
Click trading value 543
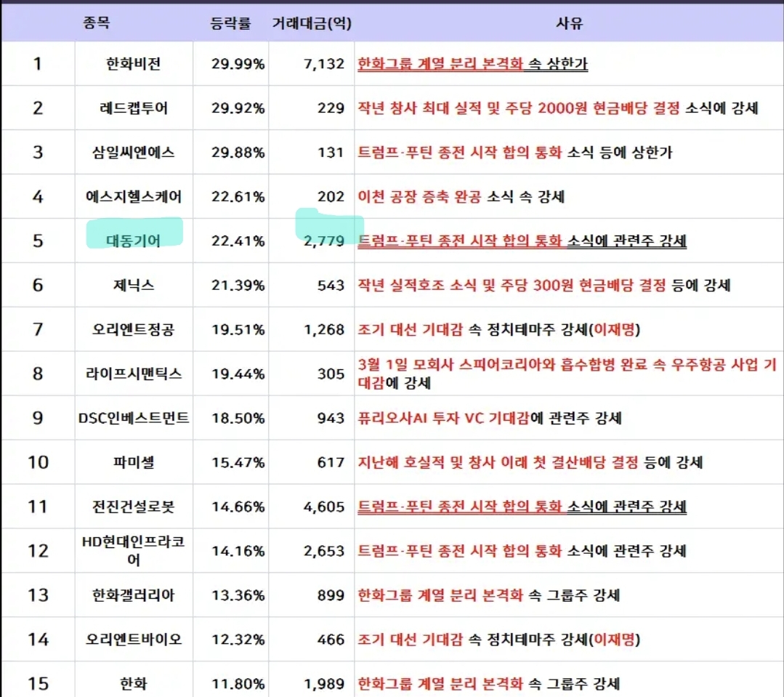331,285
